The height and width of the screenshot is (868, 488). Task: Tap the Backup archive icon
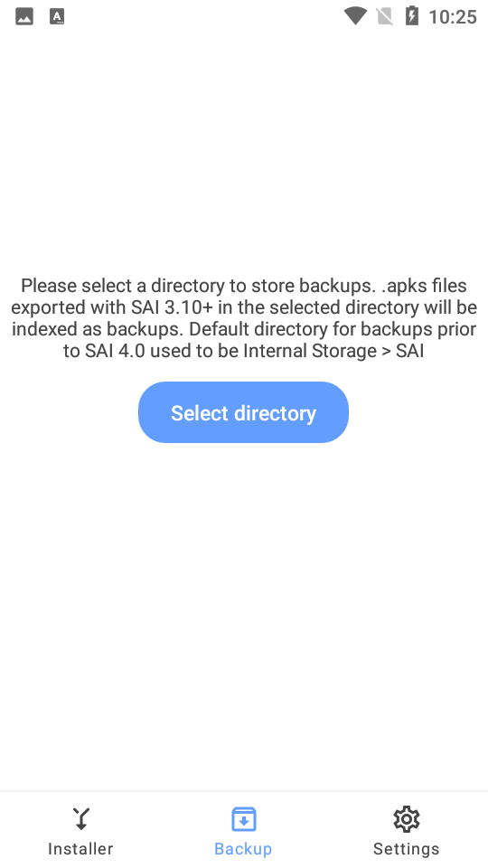click(x=243, y=819)
